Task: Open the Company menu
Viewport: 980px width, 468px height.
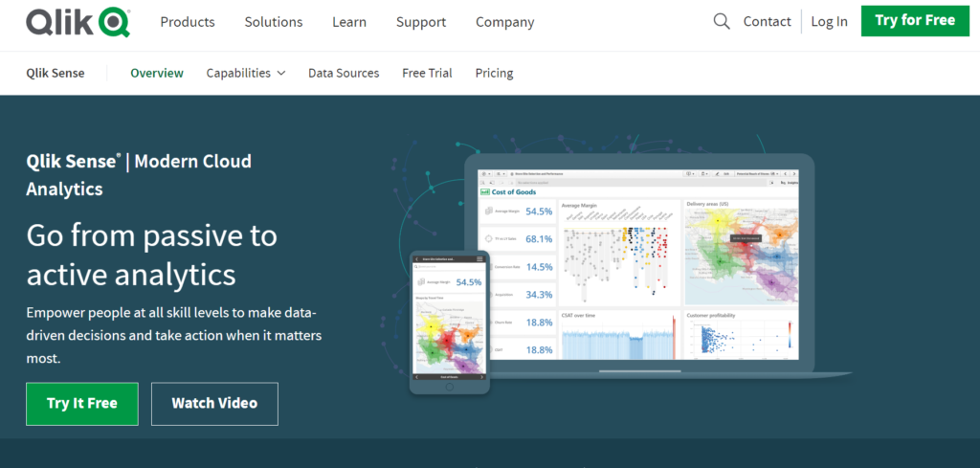Action: (x=504, y=22)
